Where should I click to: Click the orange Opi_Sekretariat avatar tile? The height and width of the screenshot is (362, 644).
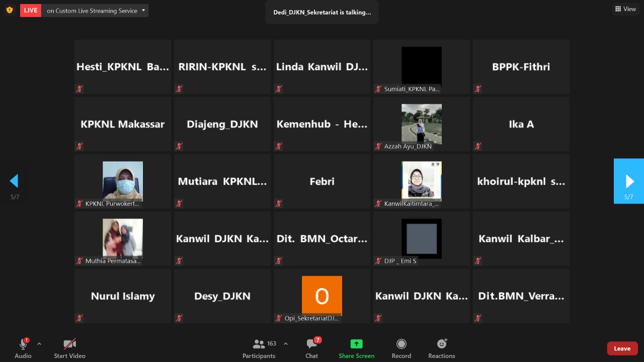pyautogui.click(x=321, y=296)
